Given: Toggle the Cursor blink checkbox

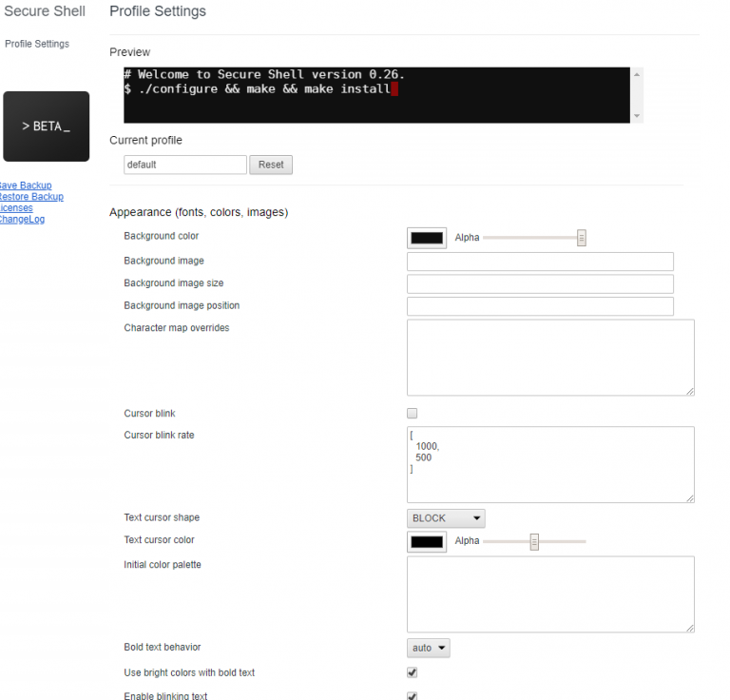Looking at the screenshot, I should coord(412,413).
